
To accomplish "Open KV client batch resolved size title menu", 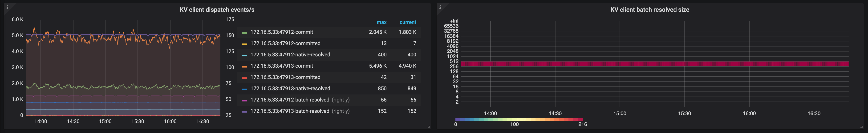I will [650, 10].
